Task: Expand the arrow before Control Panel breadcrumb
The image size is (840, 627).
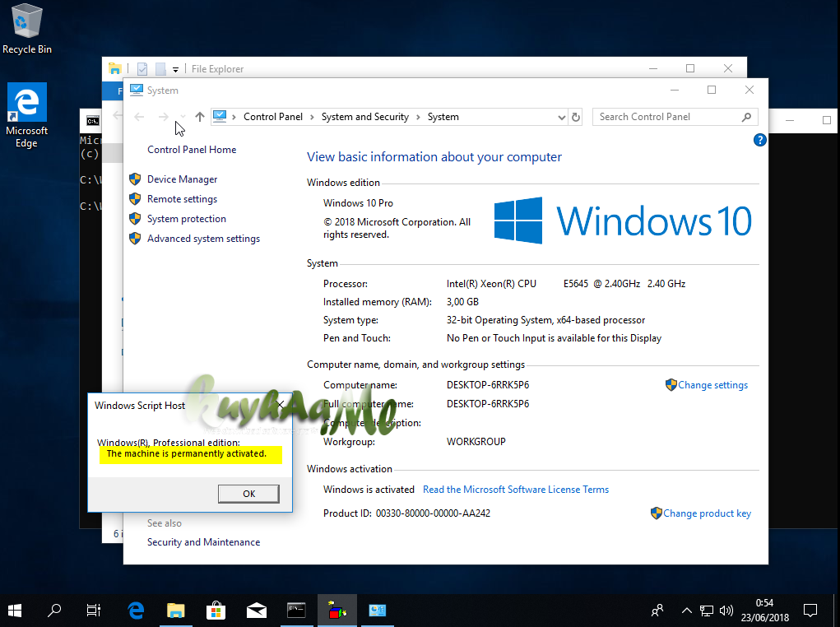Action: pos(234,117)
